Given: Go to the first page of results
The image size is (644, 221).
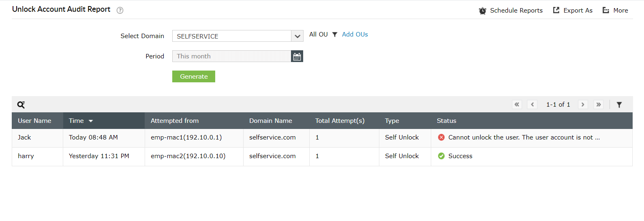Looking at the screenshot, I should click(x=517, y=105).
